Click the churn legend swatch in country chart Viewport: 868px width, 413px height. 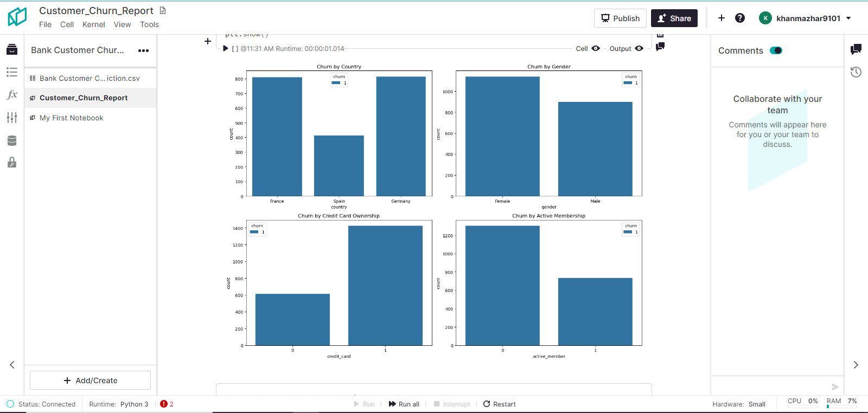[x=336, y=83]
